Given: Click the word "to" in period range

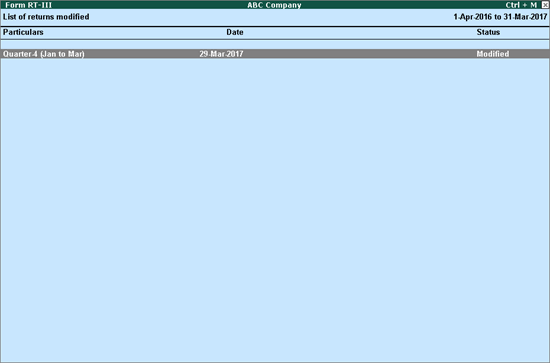Looking at the screenshot, I should (498, 17).
